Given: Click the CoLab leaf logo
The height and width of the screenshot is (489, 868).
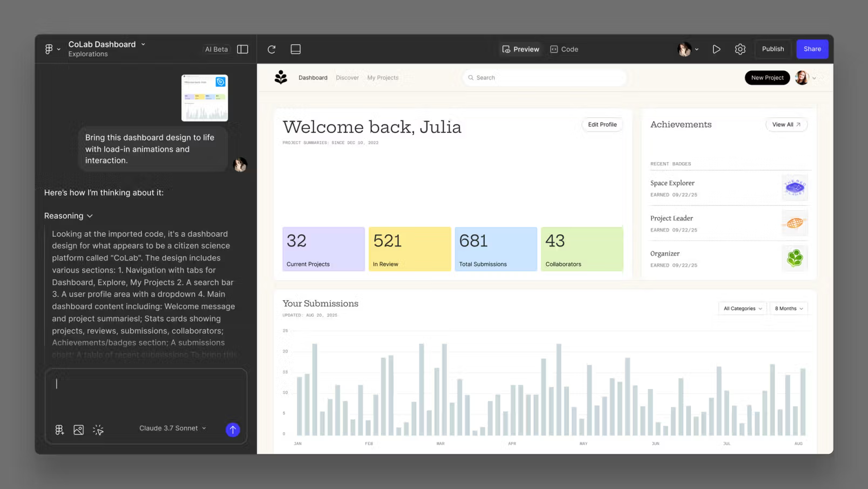Looking at the screenshot, I should click(281, 77).
